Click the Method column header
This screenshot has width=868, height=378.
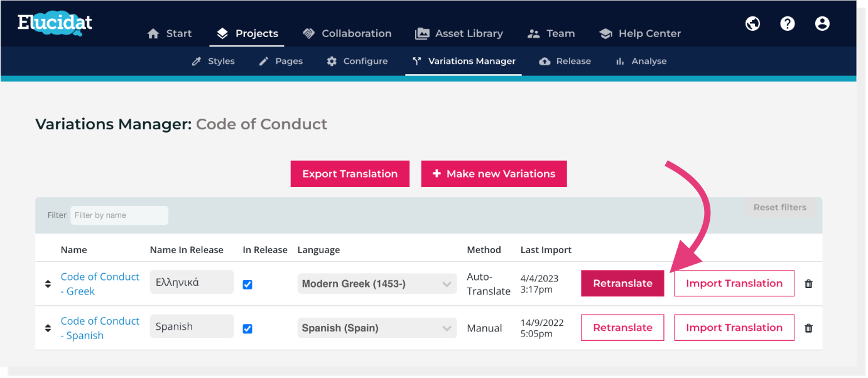(x=484, y=250)
